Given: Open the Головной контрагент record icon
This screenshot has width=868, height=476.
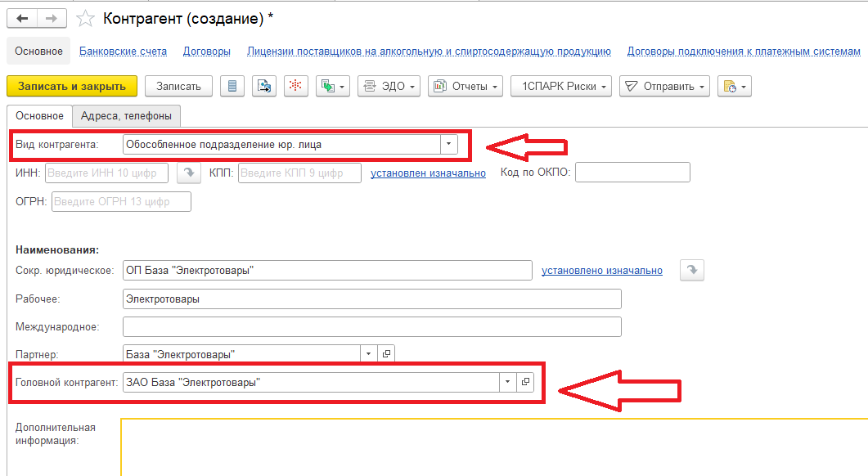Looking at the screenshot, I should [x=526, y=382].
